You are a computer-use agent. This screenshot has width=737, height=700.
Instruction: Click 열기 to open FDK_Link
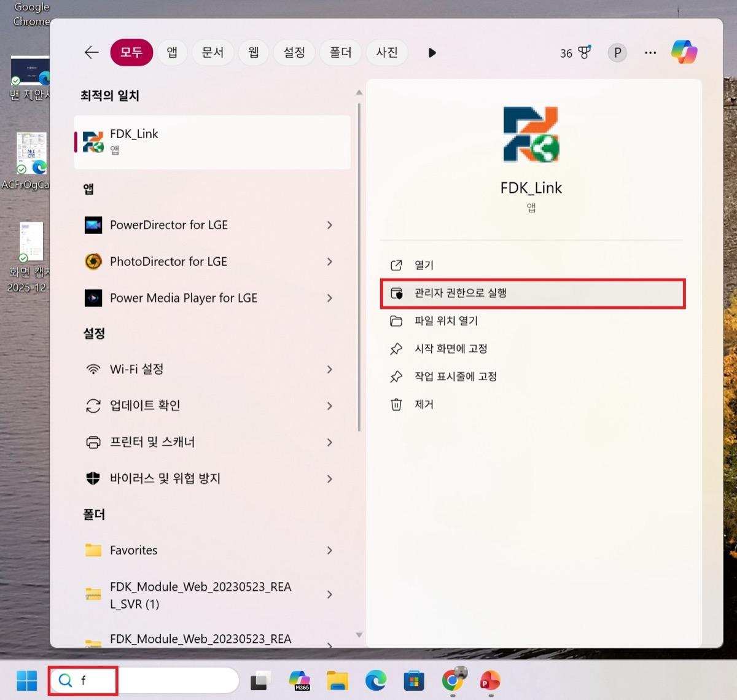point(423,265)
